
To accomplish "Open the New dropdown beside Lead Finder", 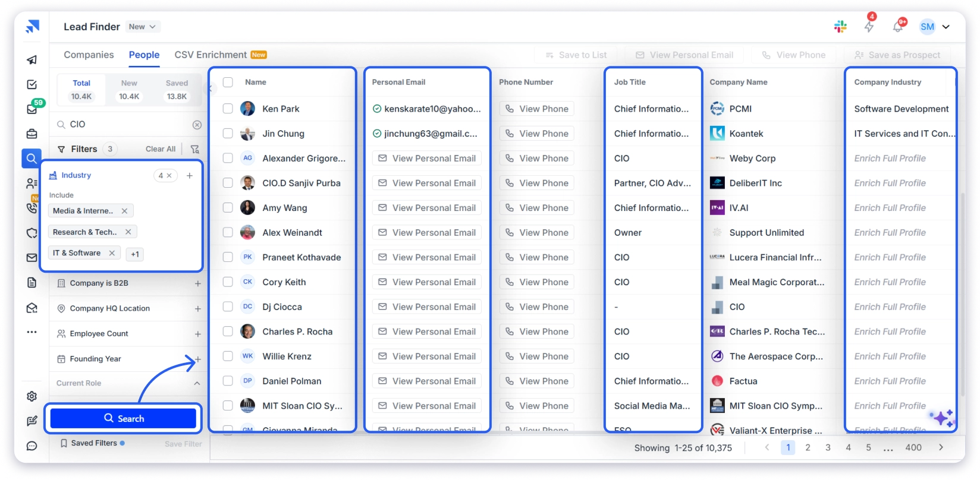I will tap(143, 27).
